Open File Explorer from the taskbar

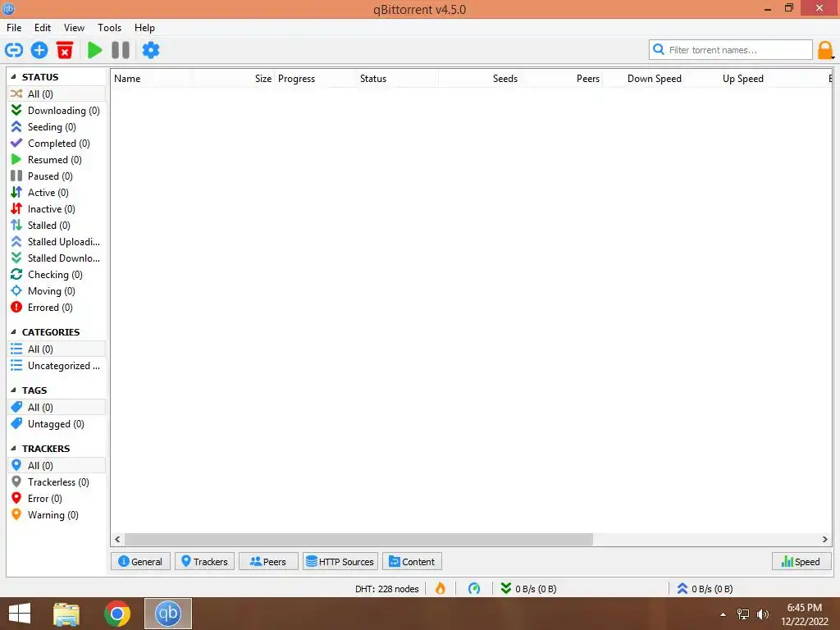pyautogui.click(x=66, y=614)
